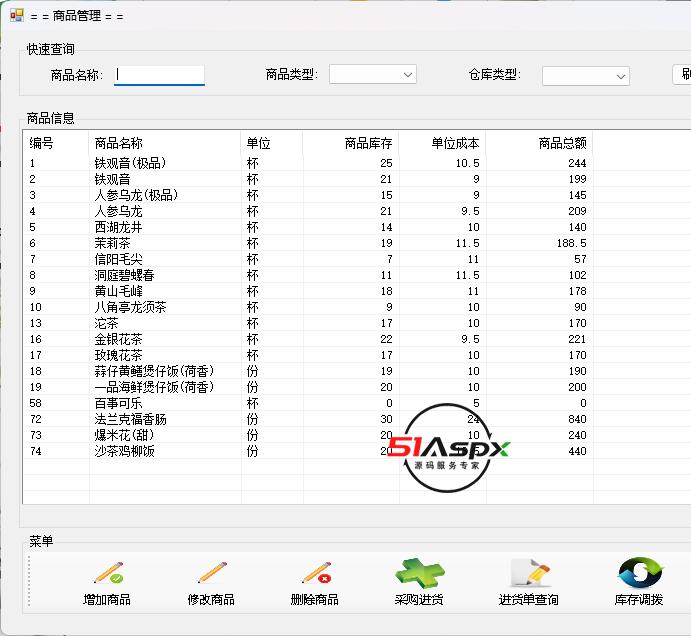
Task: Click the 库存调拨 circular arrows icon
Action: click(x=640, y=573)
